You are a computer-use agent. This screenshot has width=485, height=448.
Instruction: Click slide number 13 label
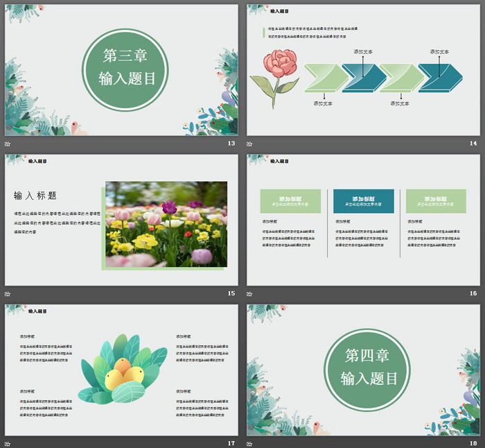(231, 144)
